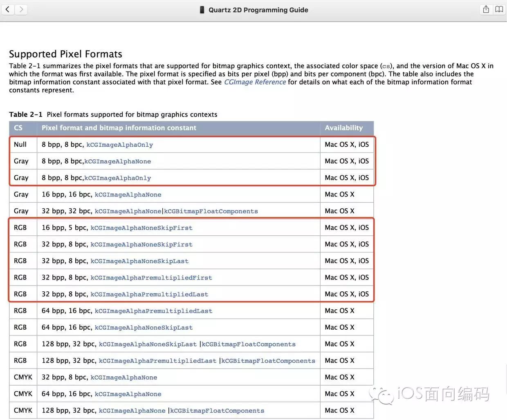
Task: Click Gray cell of the 32 bpp, 32 bpc row
Action: [21, 211]
